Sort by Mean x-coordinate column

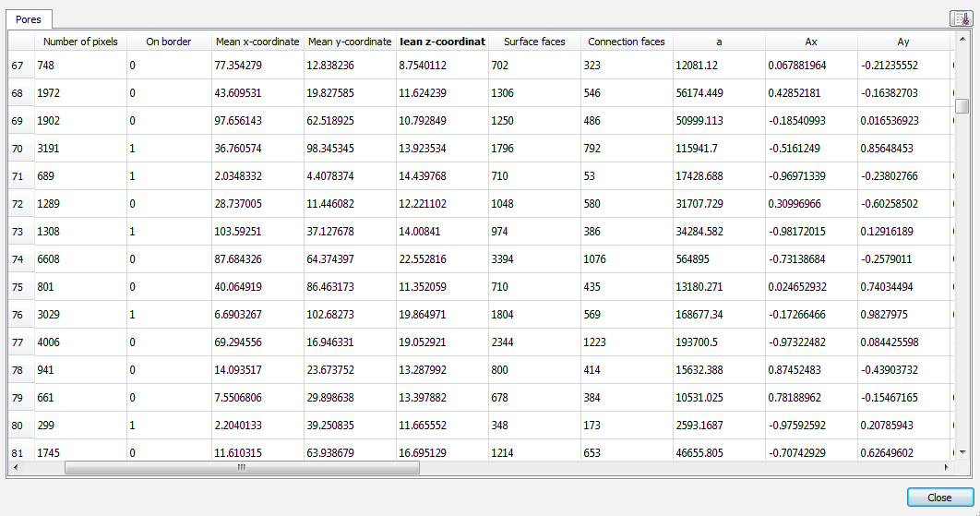pyautogui.click(x=257, y=42)
